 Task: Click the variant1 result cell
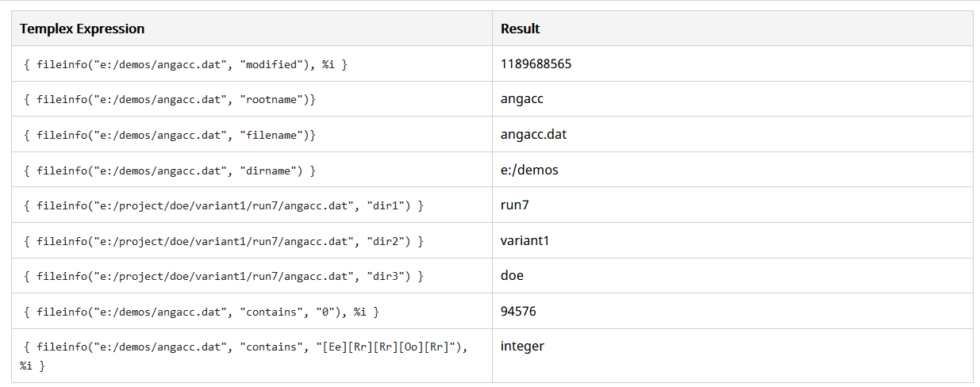click(525, 241)
